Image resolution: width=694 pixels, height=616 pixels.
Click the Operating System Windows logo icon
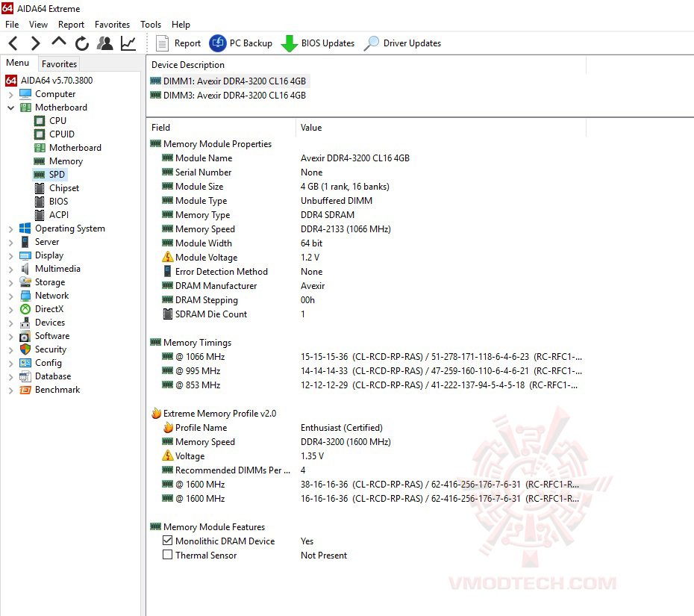coord(25,228)
